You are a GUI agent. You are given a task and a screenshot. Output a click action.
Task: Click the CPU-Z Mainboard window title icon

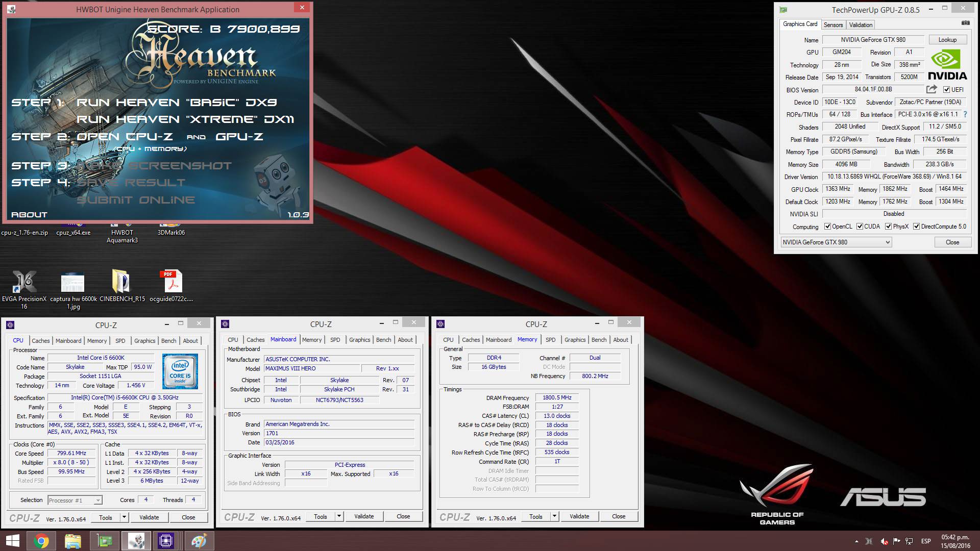click(x=225, y=324)
